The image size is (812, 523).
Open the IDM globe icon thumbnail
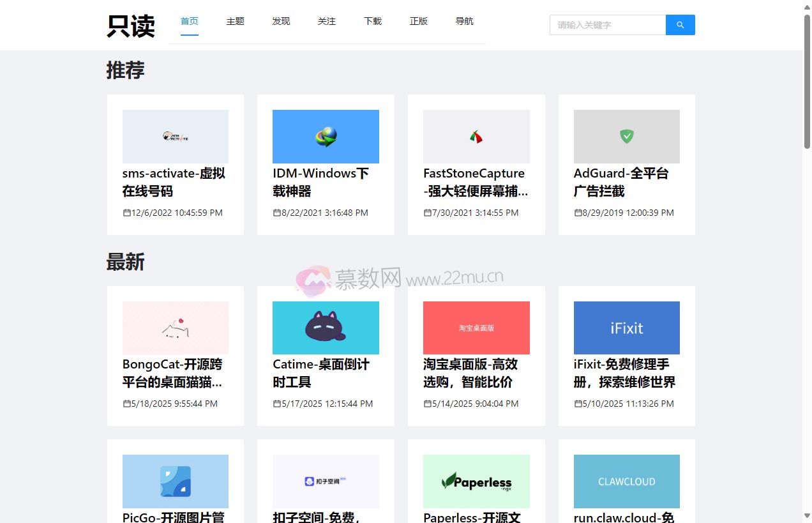point(326,137)
